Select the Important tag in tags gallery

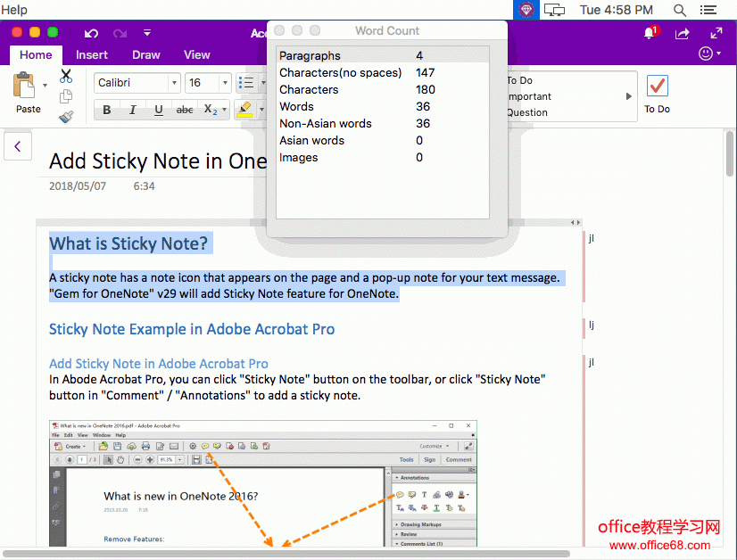pos(529,96)
